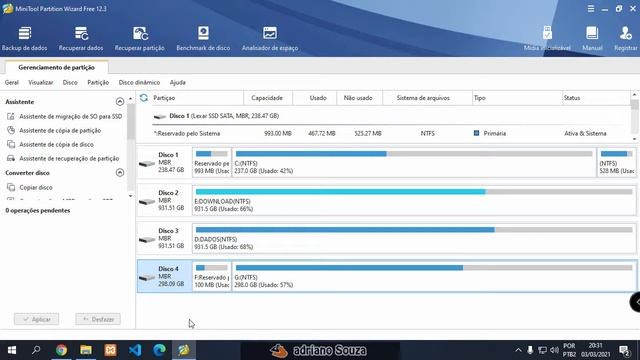Refresh the partition list icon
This screenshot has height=360, width=640.
click(144, 98)
